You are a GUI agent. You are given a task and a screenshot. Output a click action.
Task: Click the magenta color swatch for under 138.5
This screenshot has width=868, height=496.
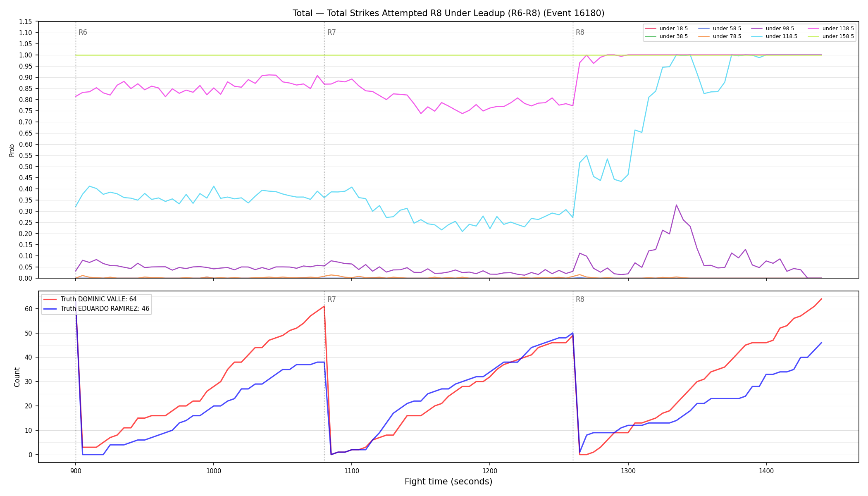pos(813,29)
